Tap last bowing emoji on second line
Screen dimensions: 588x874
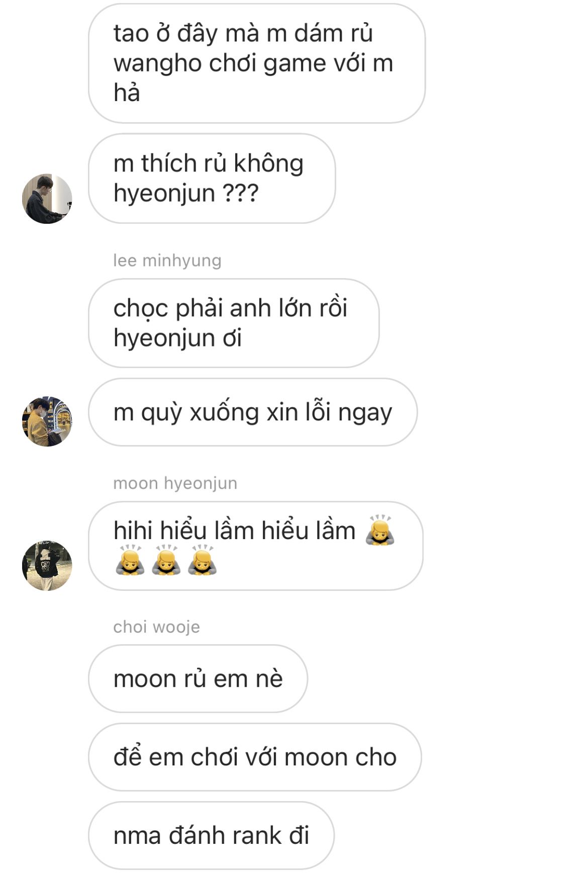click(x=202, y=560)
